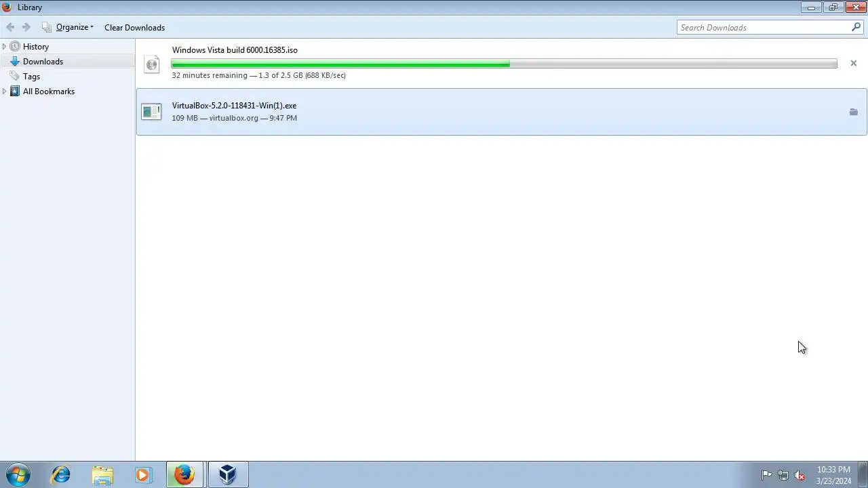Image resolution: width=868 pixels, height=488 pixels.
Task: Minimize the Library window
Action: coord(811,7)
